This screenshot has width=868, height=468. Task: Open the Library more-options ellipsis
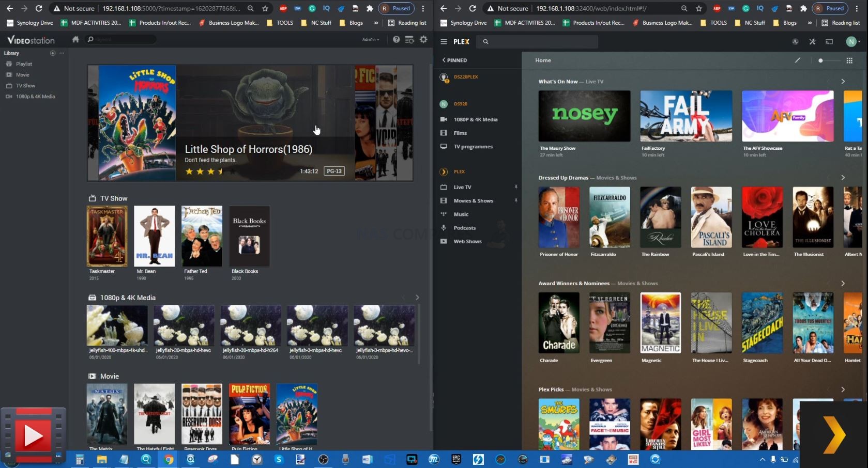coord(62,53)
